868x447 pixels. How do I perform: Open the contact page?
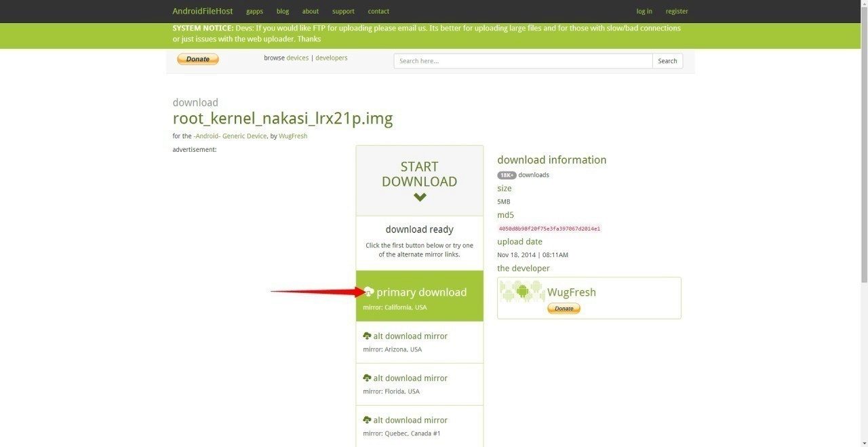378,12
